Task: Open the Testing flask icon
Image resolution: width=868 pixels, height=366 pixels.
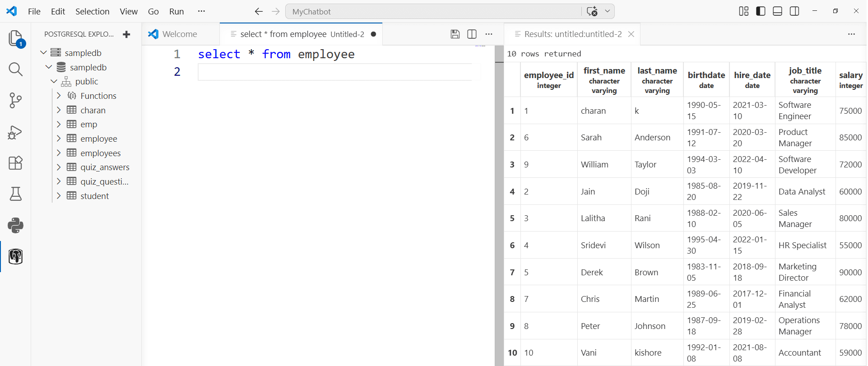Action: [x=15, y=194]
